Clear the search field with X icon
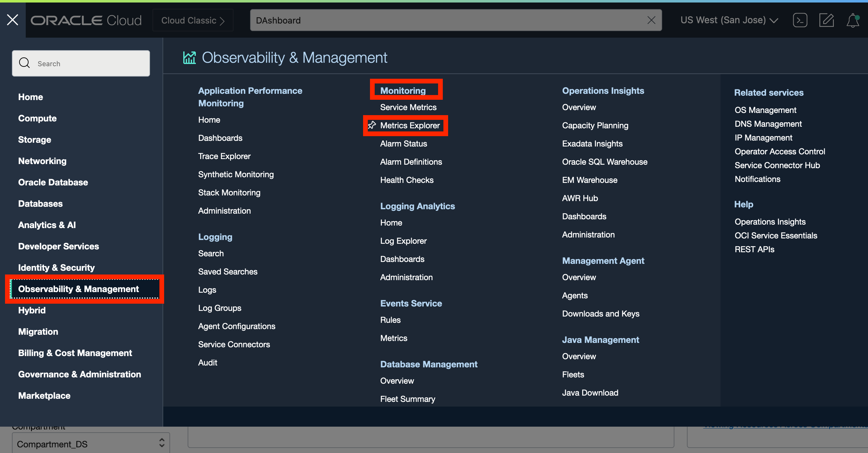Viewport: 868px width, 453px height. point(651,20)
